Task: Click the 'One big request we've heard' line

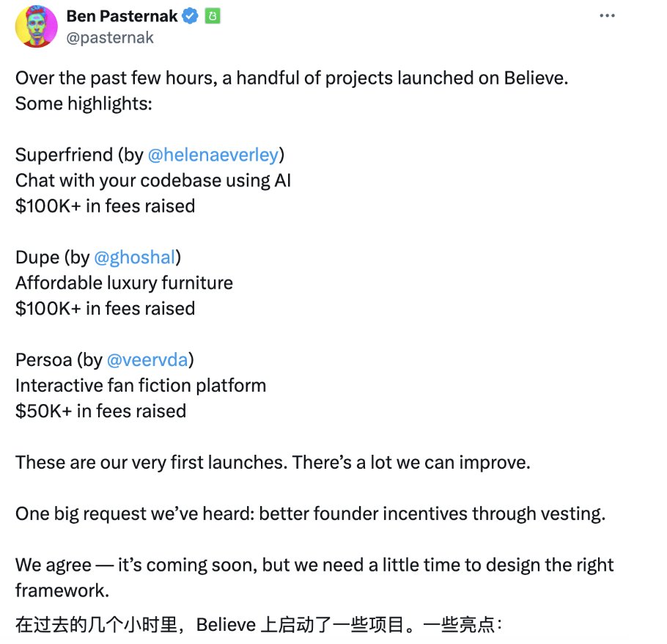Action: (x=311, y=513)
